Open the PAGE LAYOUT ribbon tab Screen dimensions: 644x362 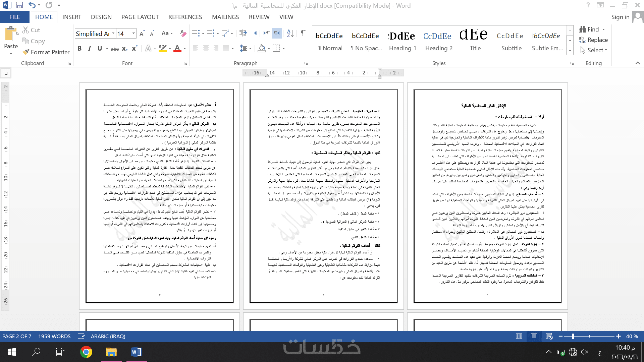coord(140,17)
